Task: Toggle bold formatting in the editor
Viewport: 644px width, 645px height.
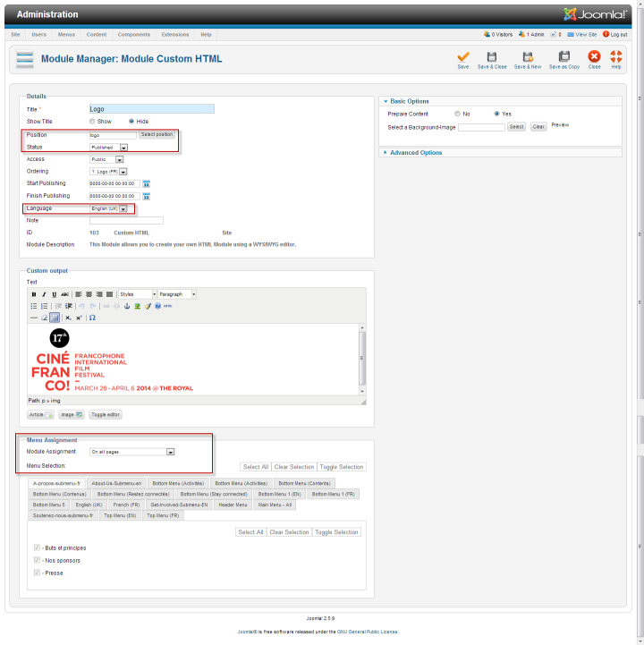Action: [x=34, y=294]
